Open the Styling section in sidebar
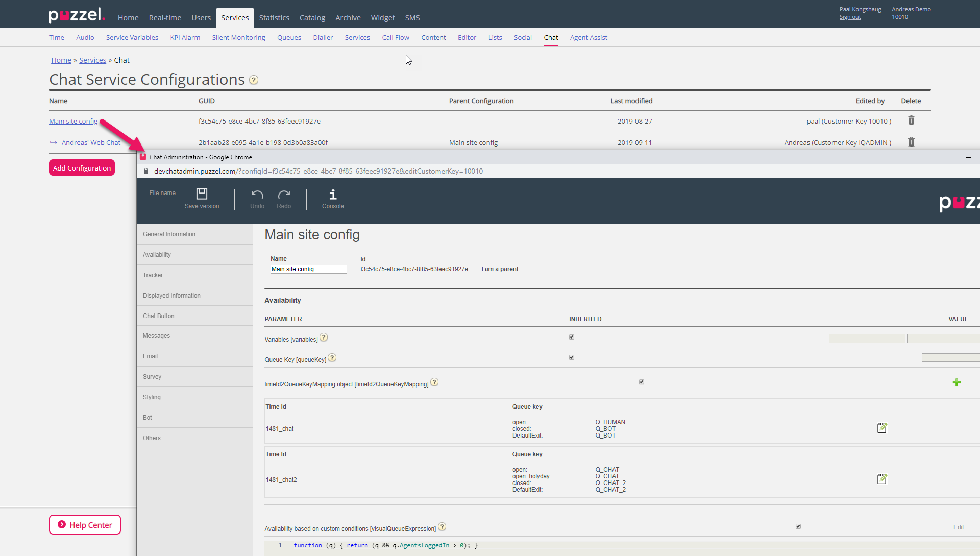The image size is (980, 556). tap(152, 397)
